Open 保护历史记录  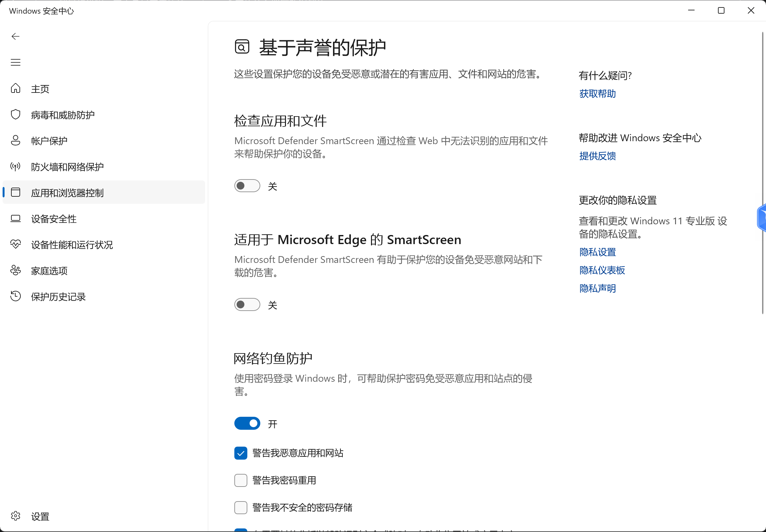point(104,297)
